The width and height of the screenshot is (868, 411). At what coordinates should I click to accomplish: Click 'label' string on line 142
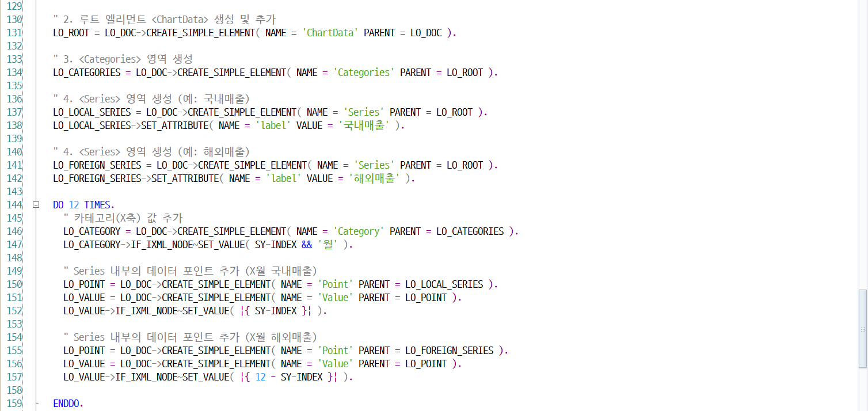283,178
